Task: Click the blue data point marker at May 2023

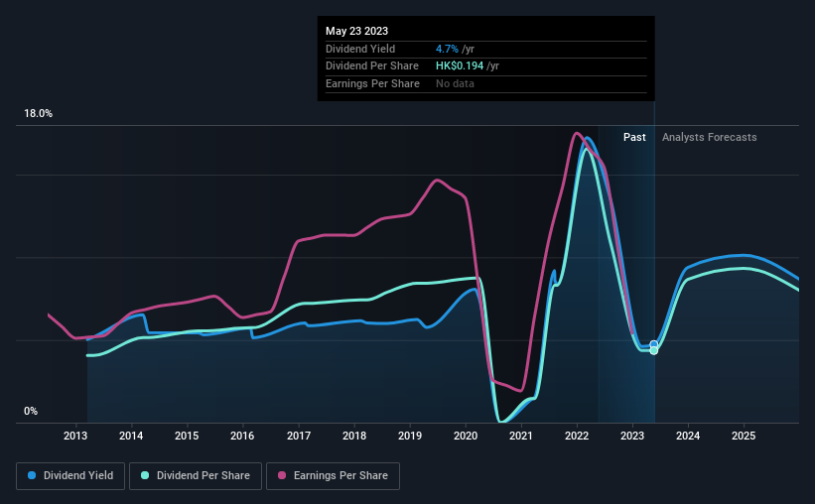Action: [654, 344]
